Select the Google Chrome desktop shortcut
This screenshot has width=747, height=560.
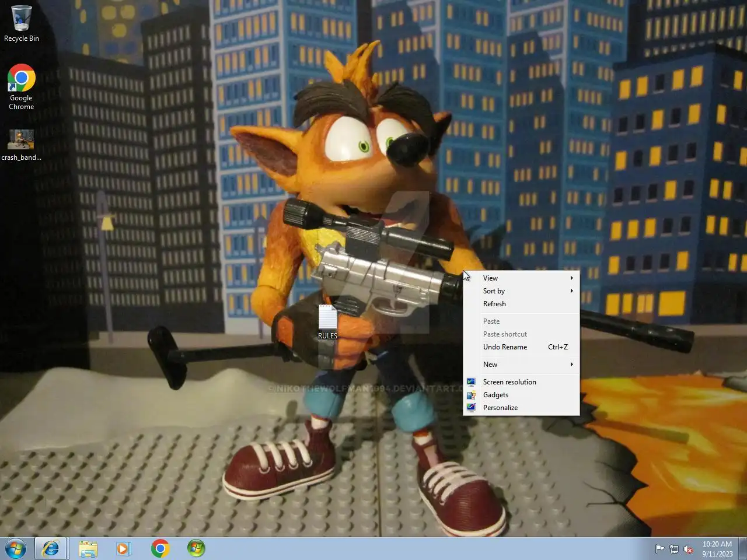(x=21, y=87)
